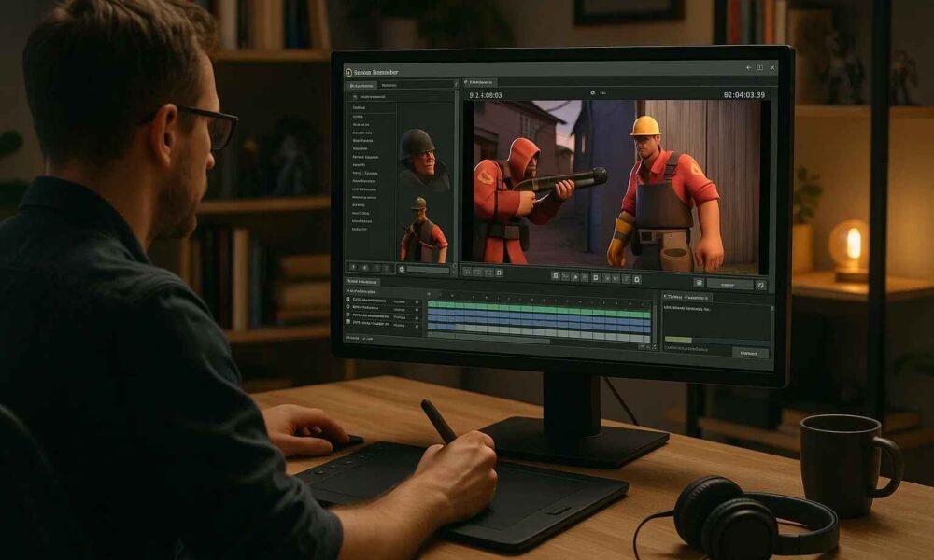The width and height of the screenshot is (934, 560).
Task: Click the green clip strip in the timeline
Action: coord(539,309)
